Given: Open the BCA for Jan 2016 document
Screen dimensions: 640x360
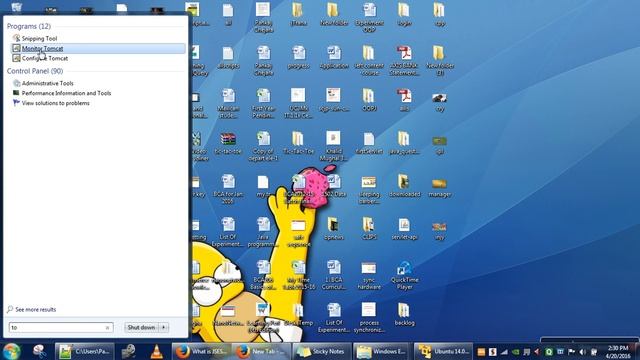Looking at the screenshot, I should (x=228, y=189).
